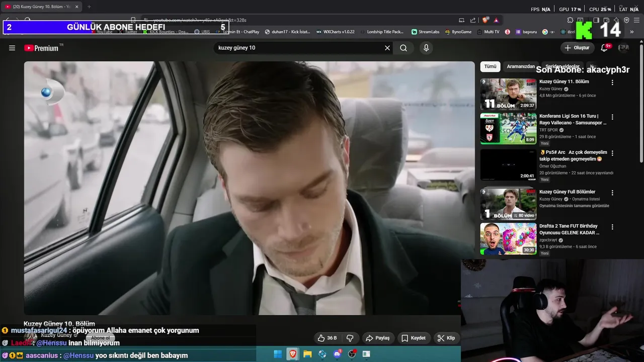Viewport: 644px width, 362px height.
Task: Open options for Draftta 2 Tane FUT video
Action: 612,227
